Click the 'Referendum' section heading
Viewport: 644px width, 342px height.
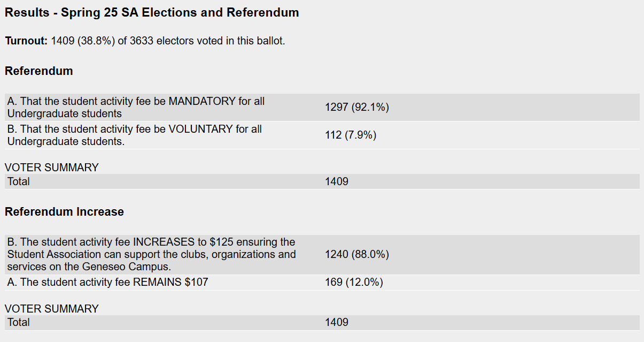coord(38,71)
